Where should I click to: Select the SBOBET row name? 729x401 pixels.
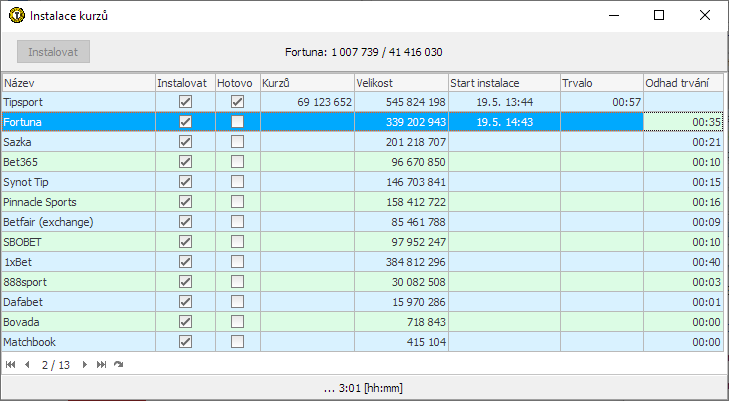coord(22,242)
